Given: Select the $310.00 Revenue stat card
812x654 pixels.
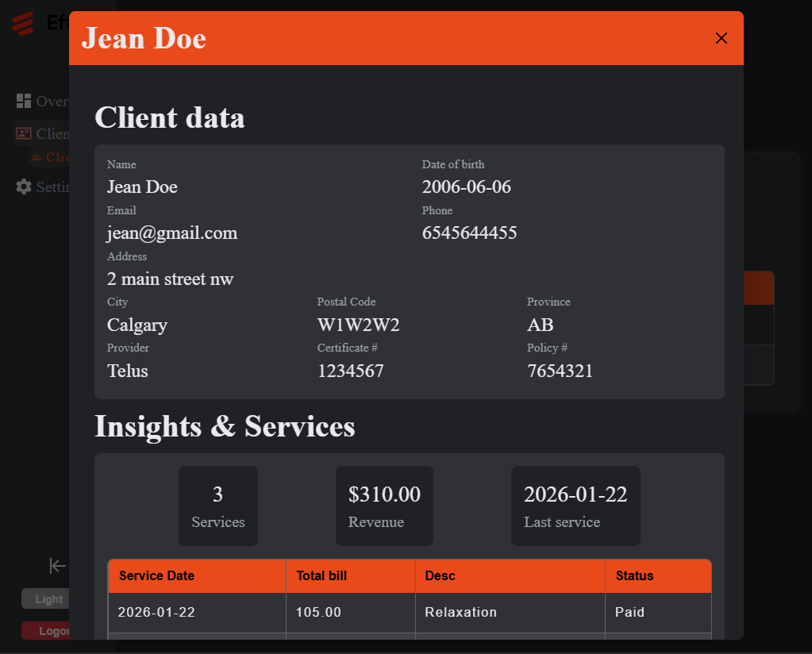Looking at the screenshot, I should pyautogui.click(x=384, y=506).
